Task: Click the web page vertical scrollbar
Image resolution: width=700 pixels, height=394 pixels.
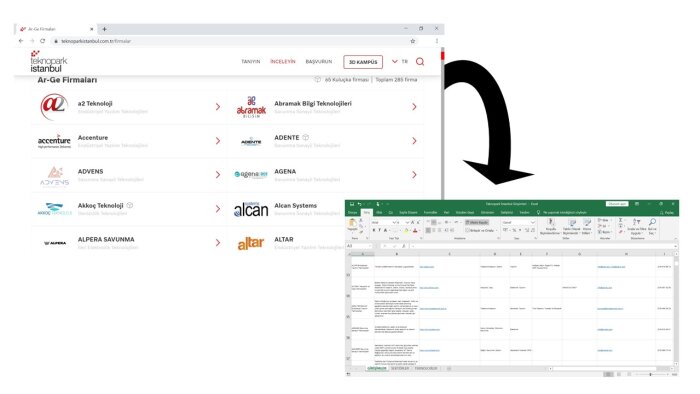Action: pos(442,125)
